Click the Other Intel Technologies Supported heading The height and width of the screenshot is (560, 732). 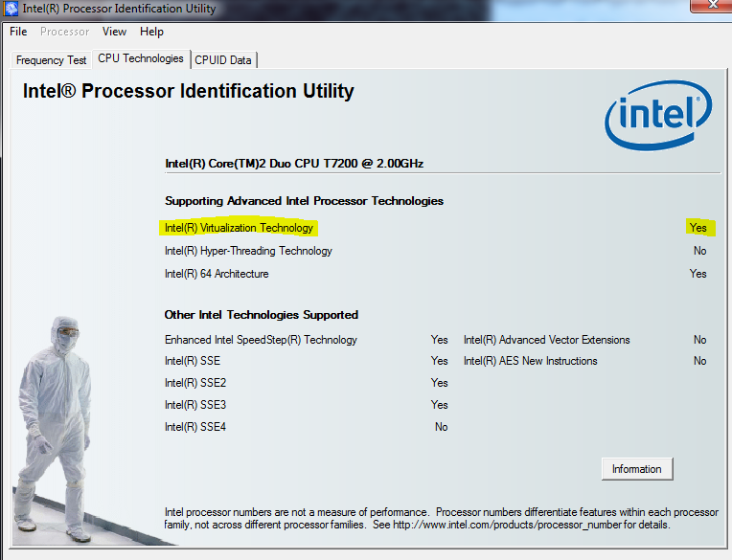(261, 315)
